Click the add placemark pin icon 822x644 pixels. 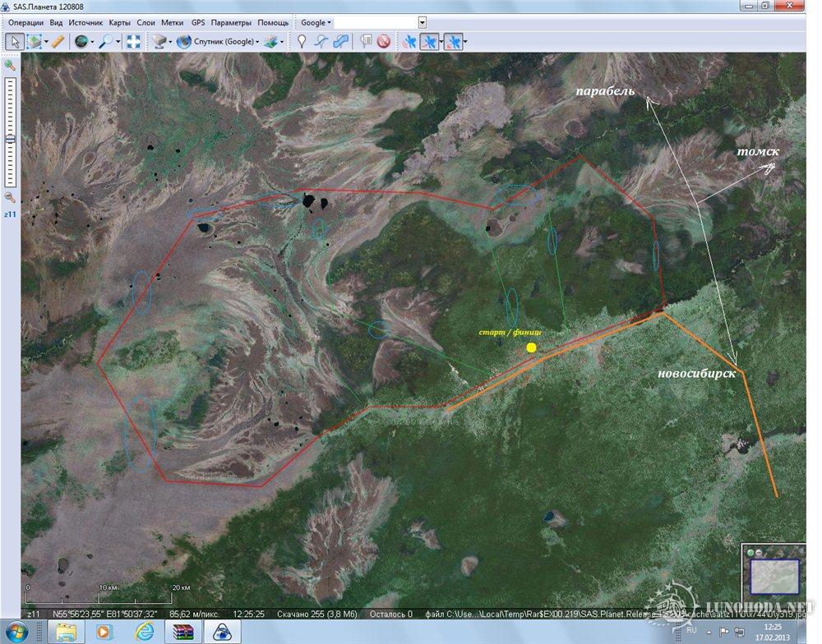302,41
